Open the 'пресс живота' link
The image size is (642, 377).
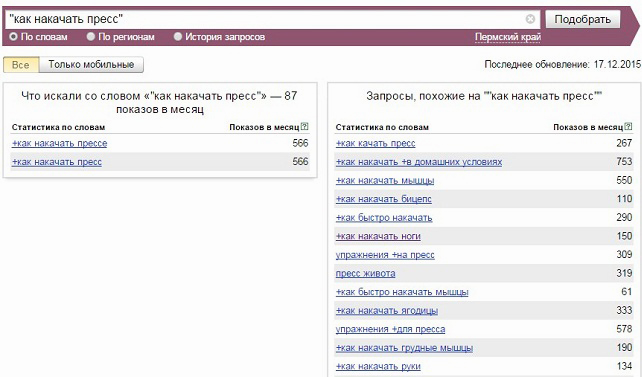366,273
